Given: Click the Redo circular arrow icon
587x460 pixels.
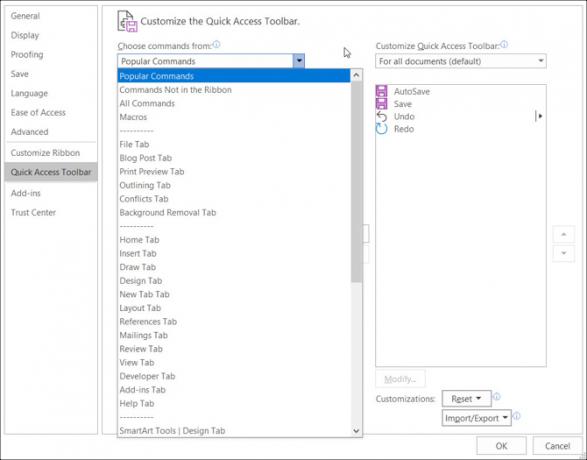Looking at the screenshot, I should tap(381, 129).
